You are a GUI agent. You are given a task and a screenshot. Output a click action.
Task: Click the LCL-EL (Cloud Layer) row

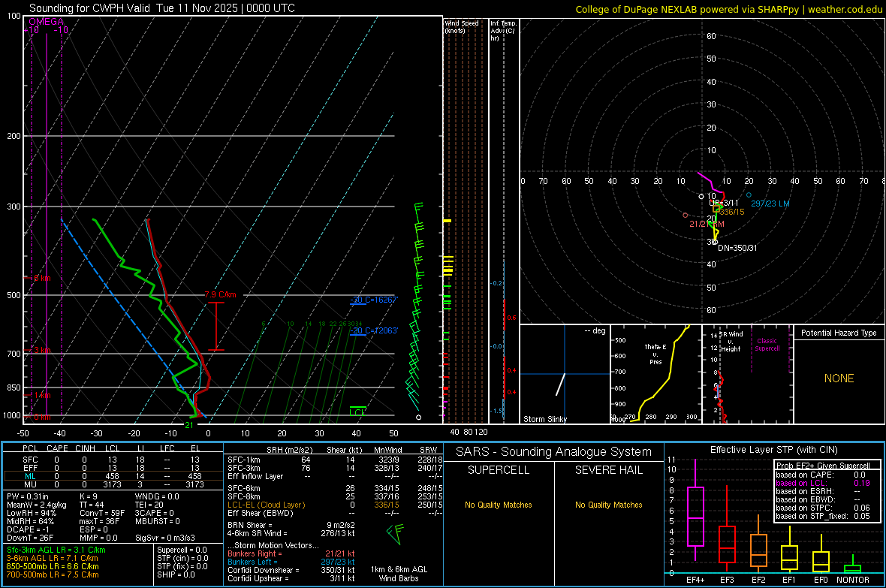coord(335,505)
